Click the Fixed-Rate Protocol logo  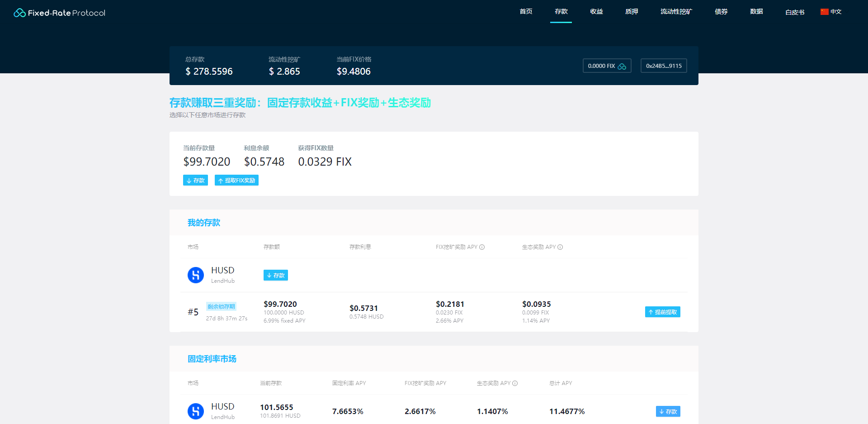tap(59, 13)
